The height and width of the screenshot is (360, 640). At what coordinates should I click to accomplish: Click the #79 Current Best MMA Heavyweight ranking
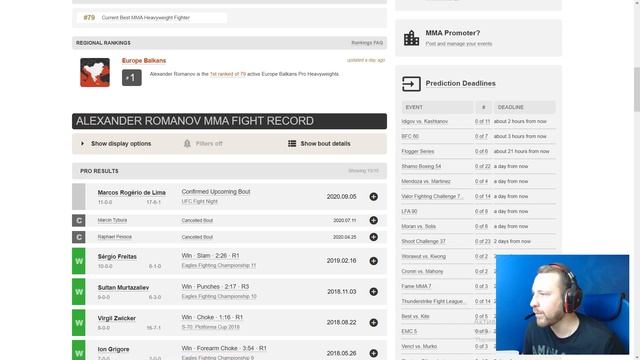[x=151, y=18]
